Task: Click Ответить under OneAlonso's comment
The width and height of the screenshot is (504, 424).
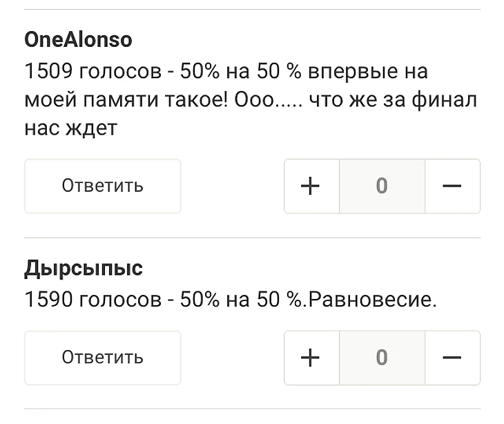Action: coord(102,186)
